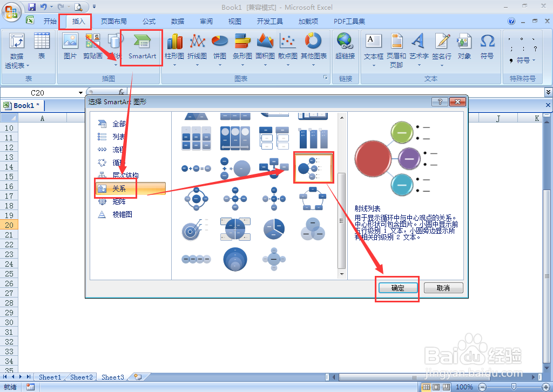This screenshot has width=553, height=392.
Task: Click the Office button logo
Action: [11, 12]
